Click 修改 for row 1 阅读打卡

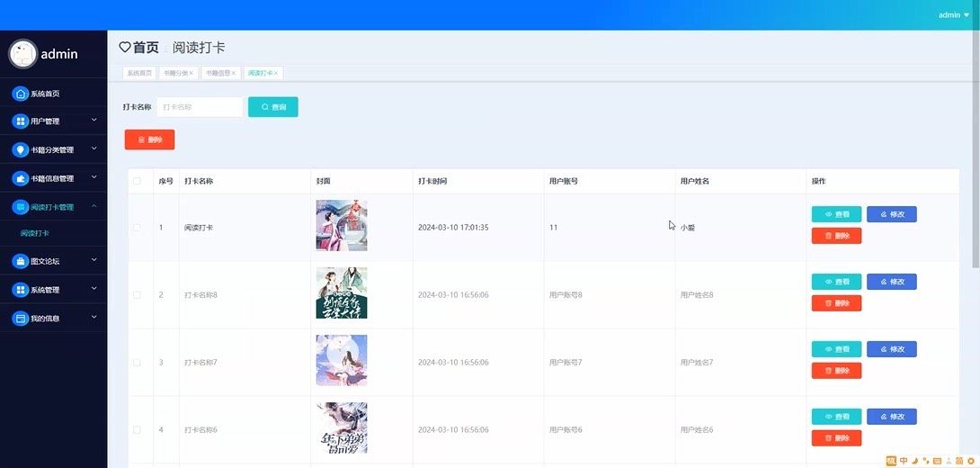891,214
